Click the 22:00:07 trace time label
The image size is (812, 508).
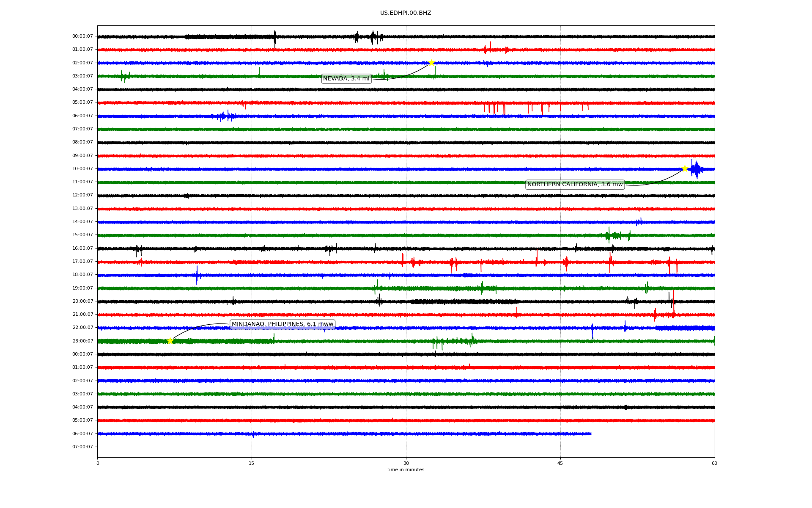[x=82, y=328]
